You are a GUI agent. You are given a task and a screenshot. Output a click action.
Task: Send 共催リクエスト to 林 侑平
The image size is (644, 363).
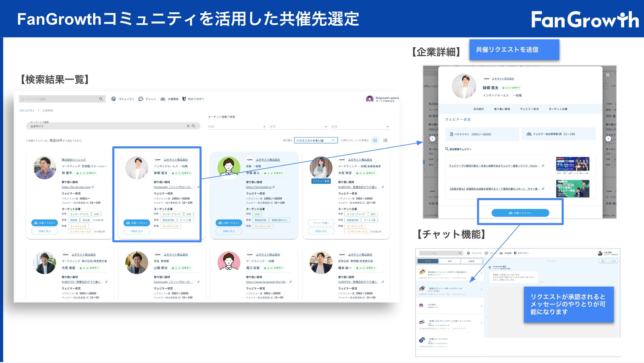45,223
